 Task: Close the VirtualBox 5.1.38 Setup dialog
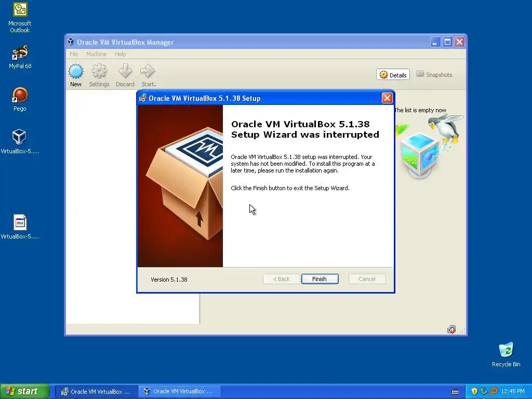[x=387, y=98]
